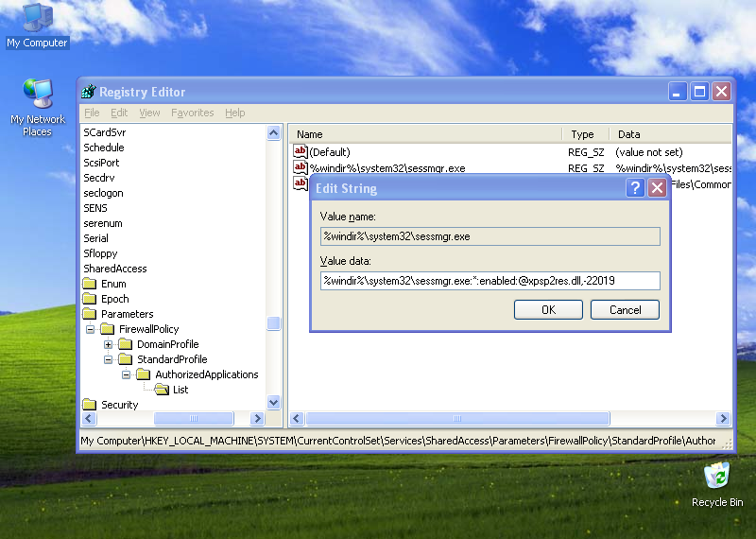Select the Secdrv key
The image size is (756, 539).
tap(99, 178)
